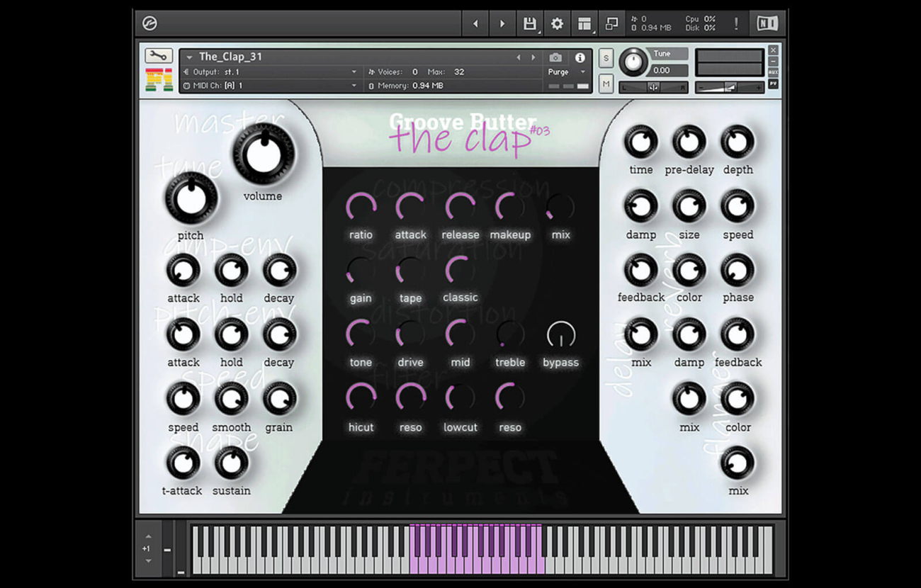Click the exclamation mark panic icon

[736, 23]
